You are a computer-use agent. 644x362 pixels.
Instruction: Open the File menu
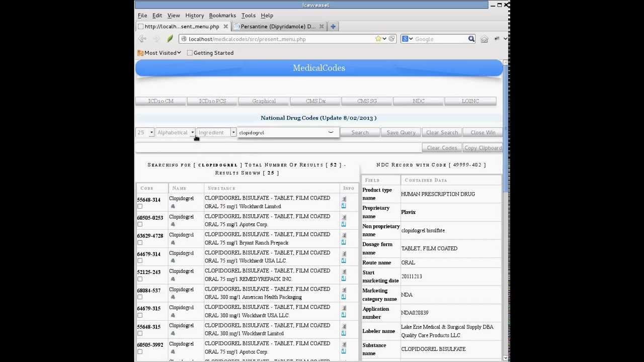coord(142,16)
